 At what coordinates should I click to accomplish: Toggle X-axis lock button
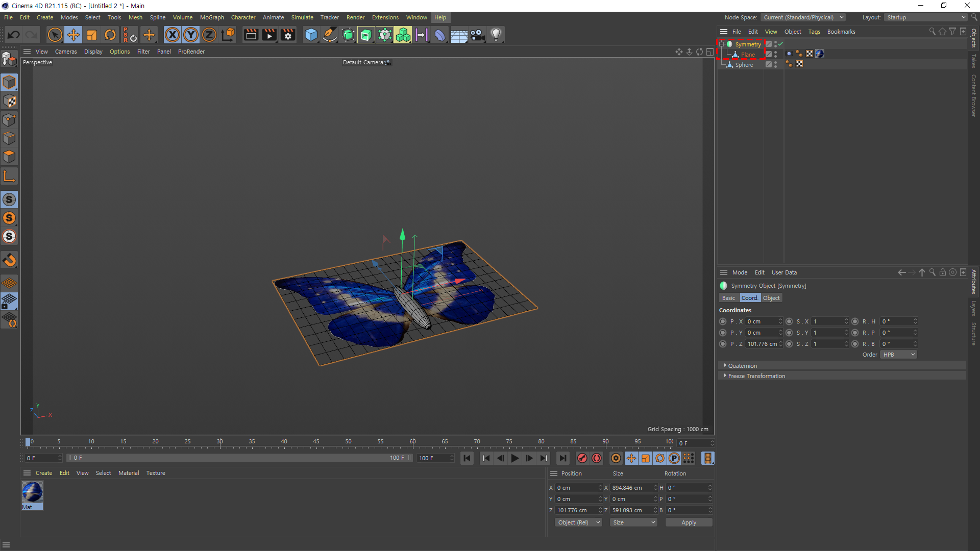pos(173,35)
